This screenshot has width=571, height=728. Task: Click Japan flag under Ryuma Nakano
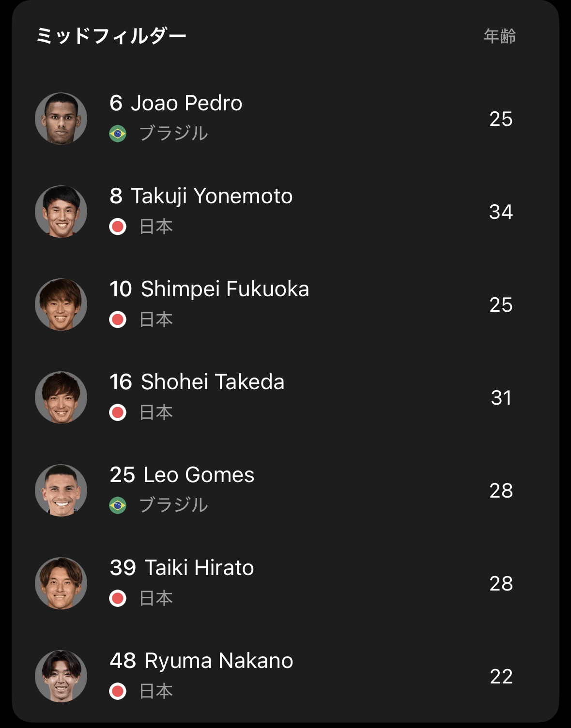[118, 691]
